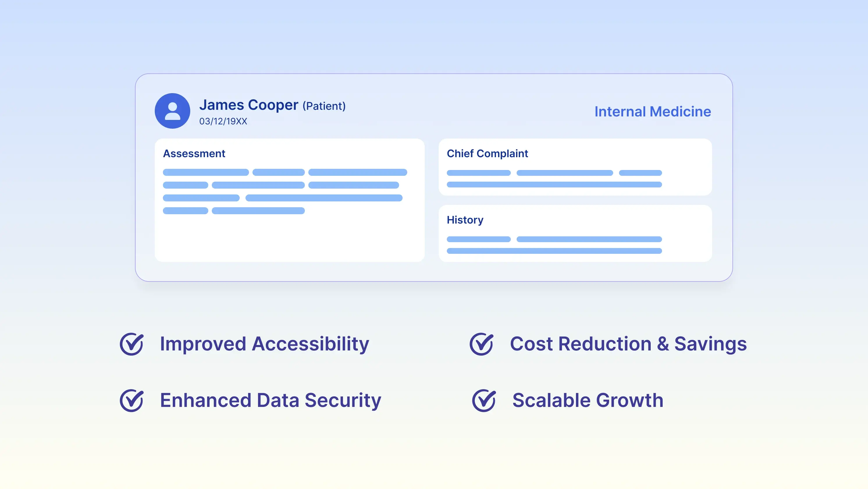Viewport: 868px width, 489px height.
Task: Switch to the Internal Medicine tab
Action: pyautogui.click(x=653, y=111)
